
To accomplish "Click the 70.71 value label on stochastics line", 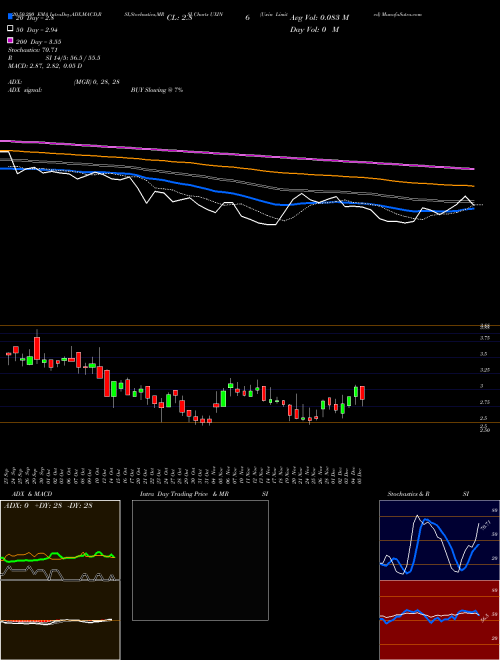I will tap(485, 525).
